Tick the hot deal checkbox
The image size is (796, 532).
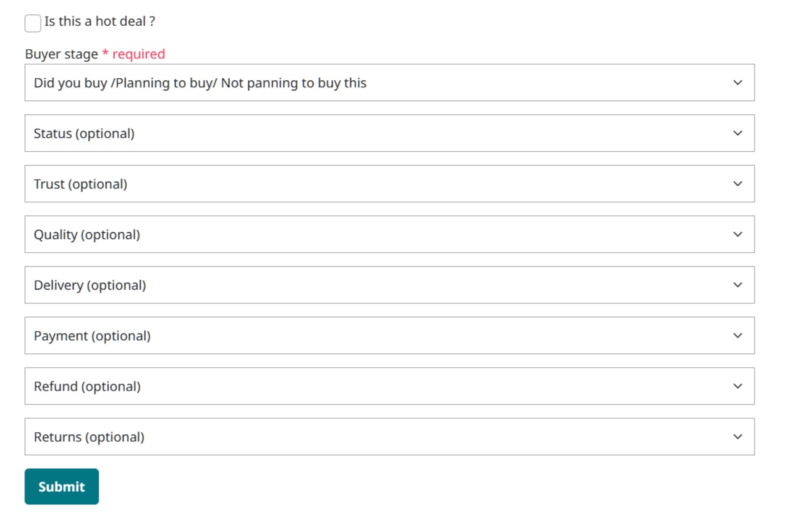[33, 23]
